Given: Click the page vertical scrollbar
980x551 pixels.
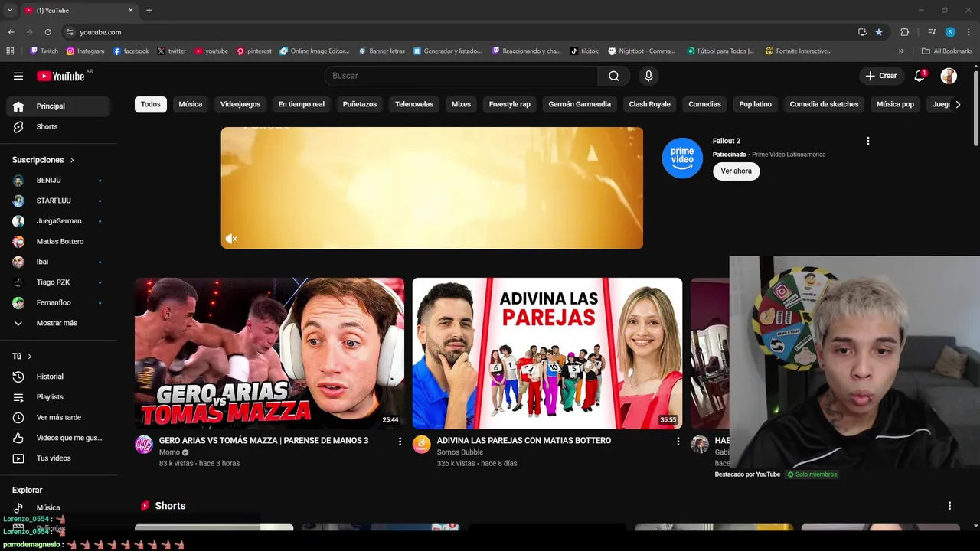Looking at the screenshot, I should tap(976, 107).
